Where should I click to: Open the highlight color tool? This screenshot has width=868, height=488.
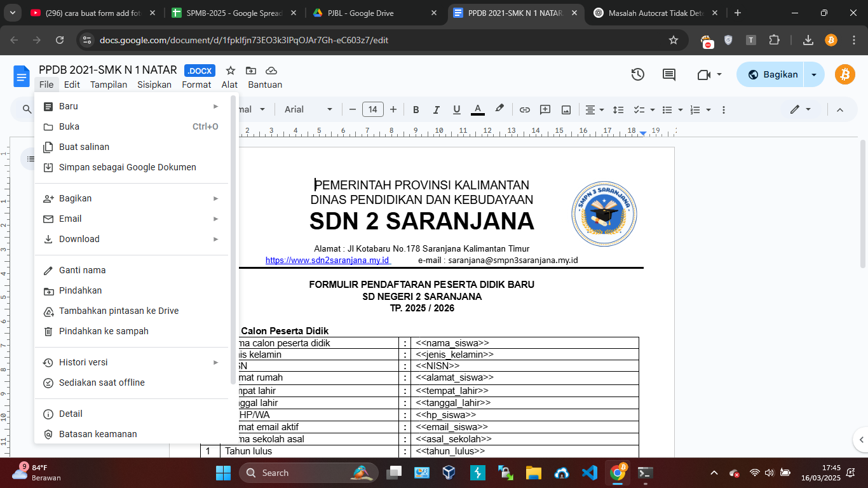(499, 109)
